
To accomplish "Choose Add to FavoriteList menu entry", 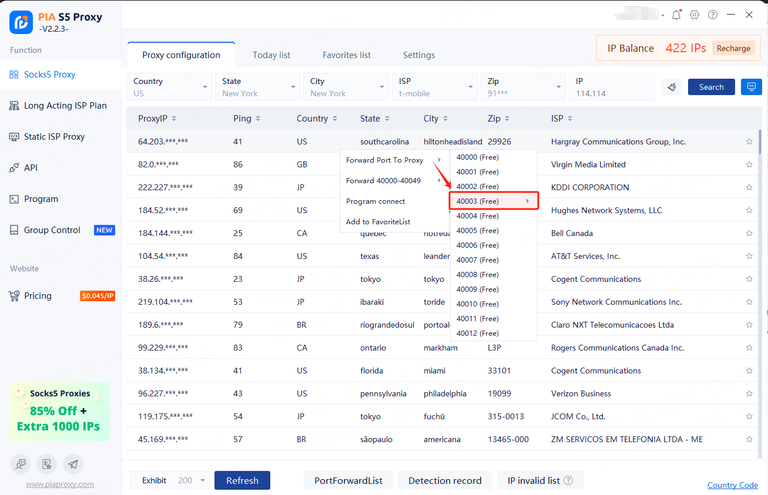I will 378,221.
